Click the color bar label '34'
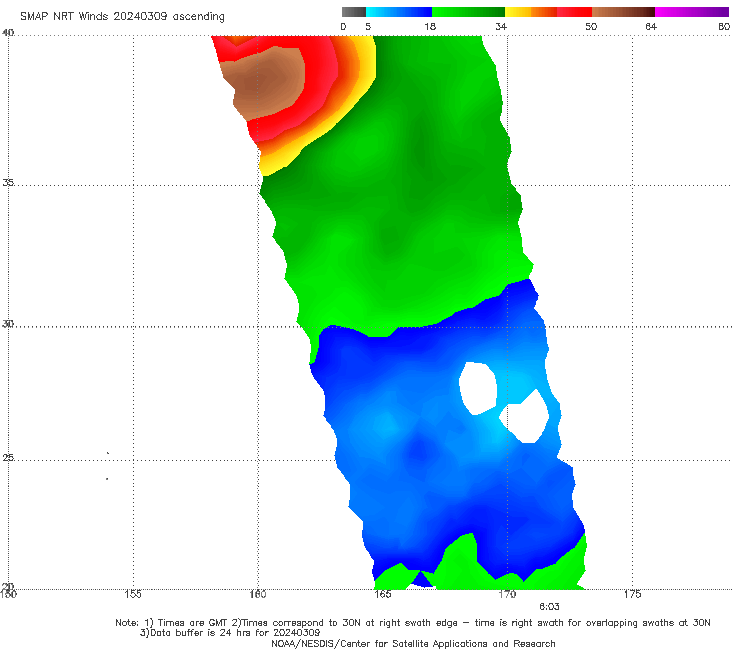Screen dimensions: 740x650 click(501, 26)
